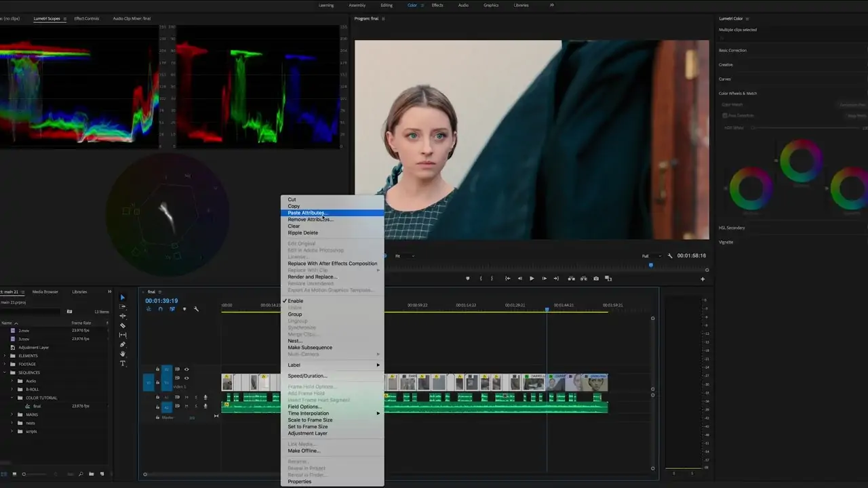
Task: Select the Type tool
Action: (123, 363)
